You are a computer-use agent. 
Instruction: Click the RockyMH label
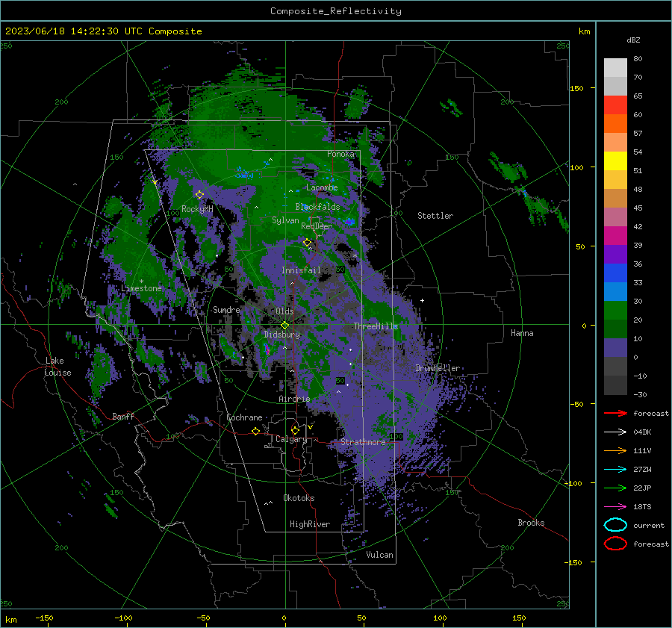(197, 209)
